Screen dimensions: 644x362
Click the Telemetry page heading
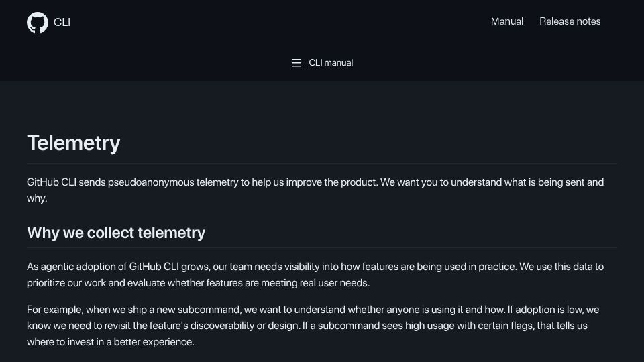click(74, 143)
